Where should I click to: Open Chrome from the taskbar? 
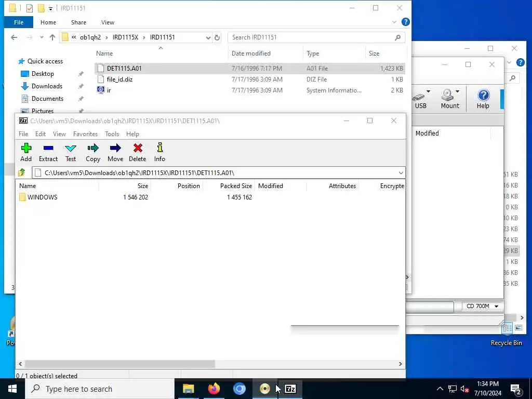[239, 389]
